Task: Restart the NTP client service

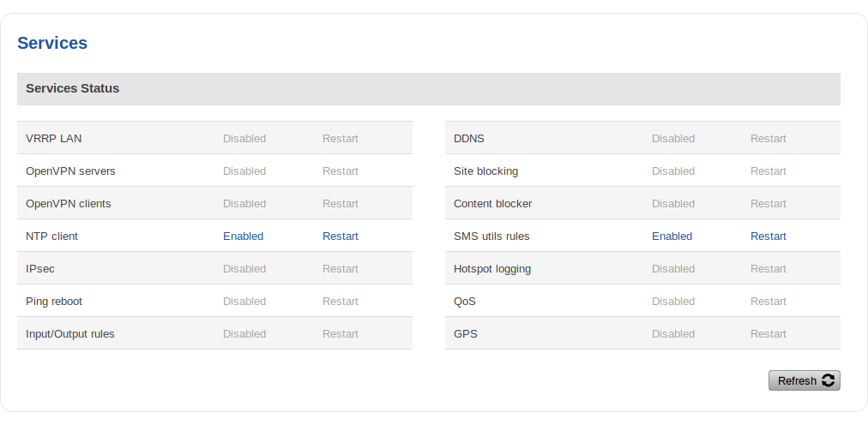Action: point(341,236)
